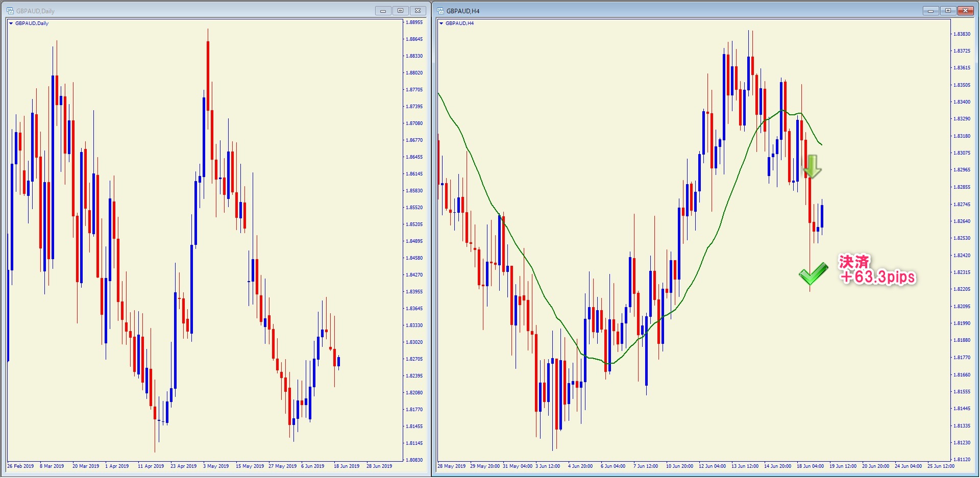Click the 14 Jun 20:00 time label
Screen dimensions: 980x478
778,466
